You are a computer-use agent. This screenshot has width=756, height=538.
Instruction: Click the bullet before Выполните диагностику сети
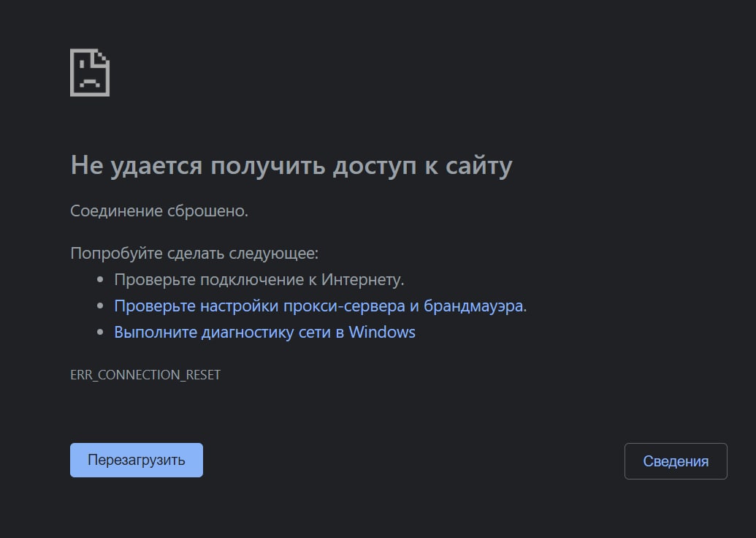point(101,332)
